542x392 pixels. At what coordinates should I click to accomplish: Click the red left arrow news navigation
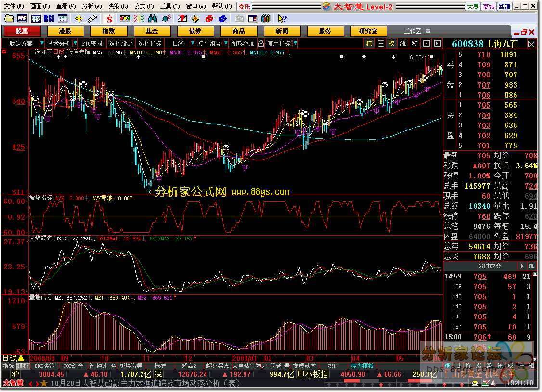pos(30,384)
